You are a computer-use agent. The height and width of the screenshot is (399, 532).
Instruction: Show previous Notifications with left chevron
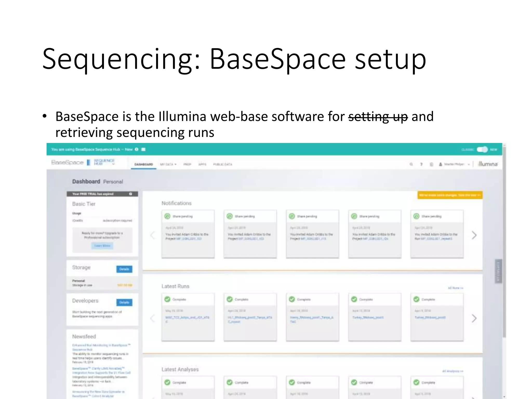pos(152,235)
